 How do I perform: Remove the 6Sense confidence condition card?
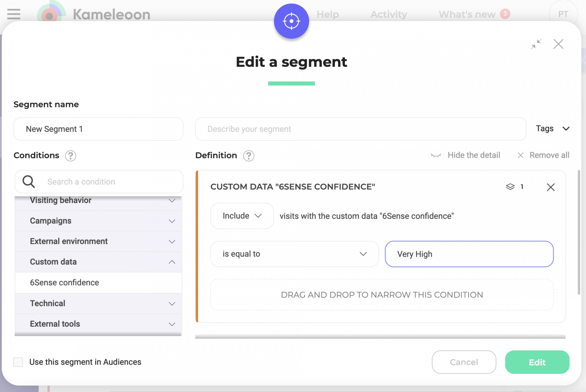tap(551, 187)
